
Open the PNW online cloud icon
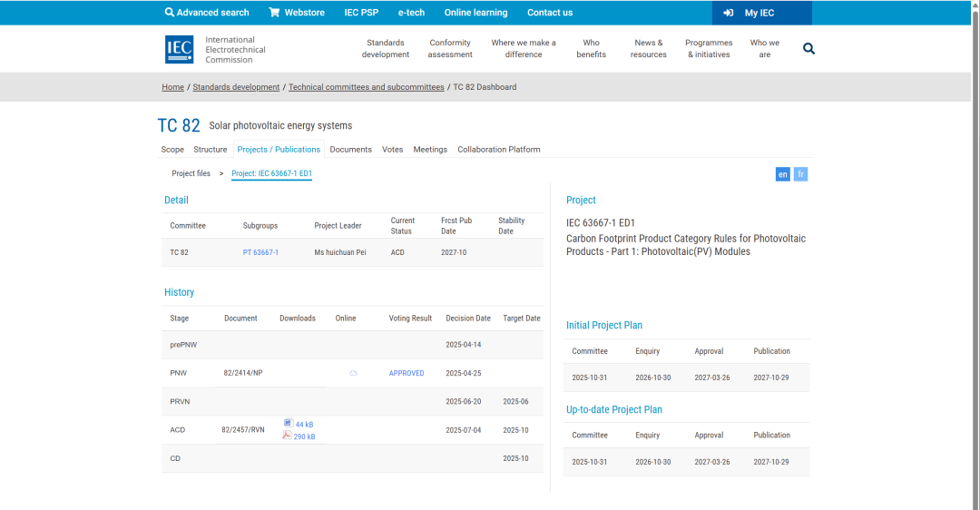tap(353, 373)
